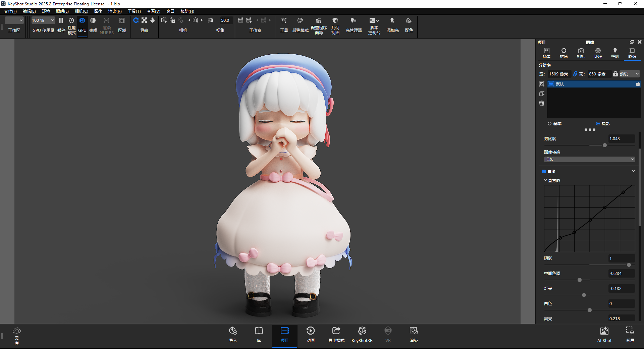Click the Pause render icon
Screen dimensions: 644x349
[61, 21]
